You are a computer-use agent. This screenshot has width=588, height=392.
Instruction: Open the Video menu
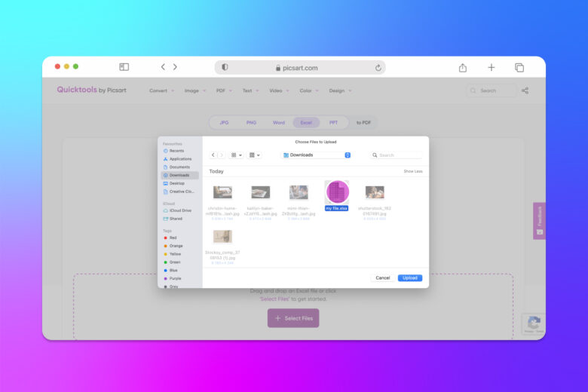tap(279, 90)
